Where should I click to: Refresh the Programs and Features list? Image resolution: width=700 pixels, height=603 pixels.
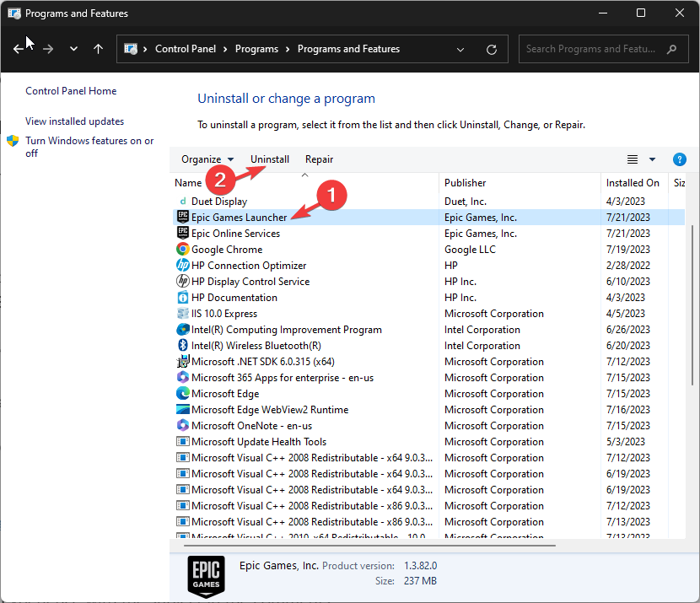click(x=492, y=50)
